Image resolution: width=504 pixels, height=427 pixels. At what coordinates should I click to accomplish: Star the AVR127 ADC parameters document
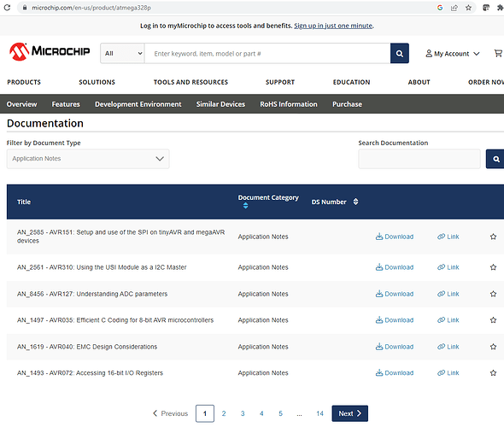(493, 294)
